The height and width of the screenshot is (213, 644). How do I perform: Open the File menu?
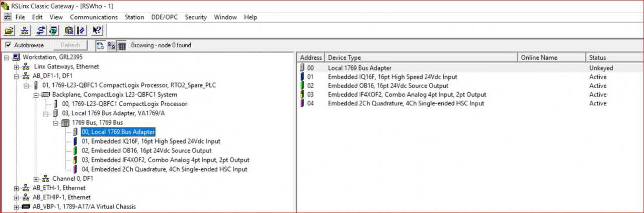click(x=20, y=17)
